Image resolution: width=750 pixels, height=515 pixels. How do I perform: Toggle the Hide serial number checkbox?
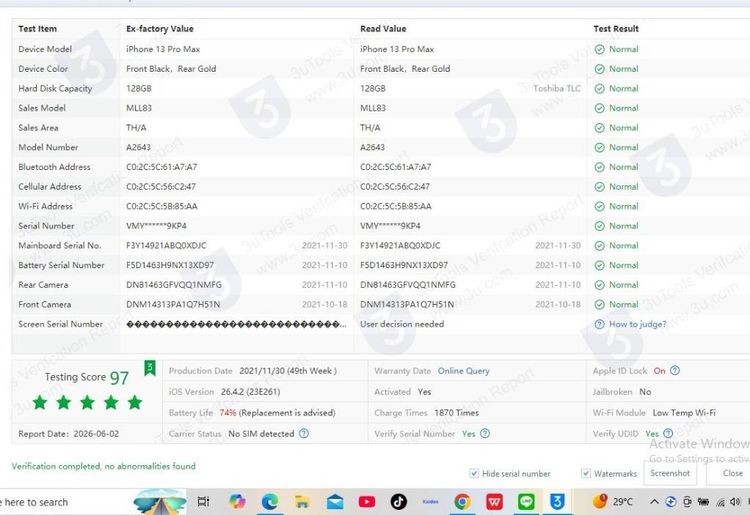click(474, 473)
